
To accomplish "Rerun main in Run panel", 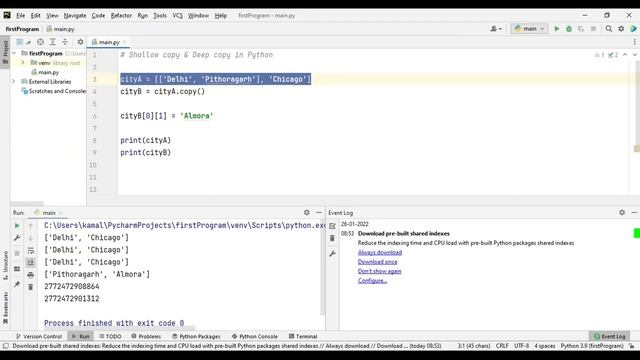I will coord(17,226).
